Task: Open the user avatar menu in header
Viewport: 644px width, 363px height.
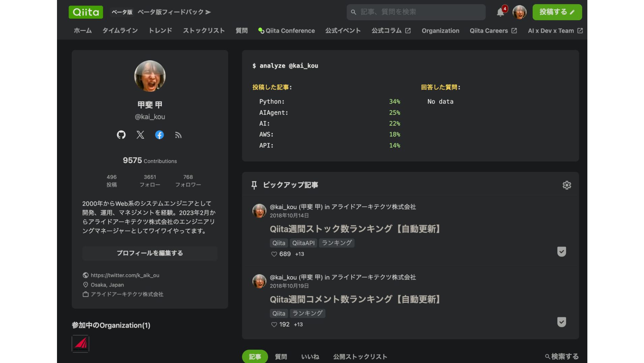Action: click(x=519, y=12)
